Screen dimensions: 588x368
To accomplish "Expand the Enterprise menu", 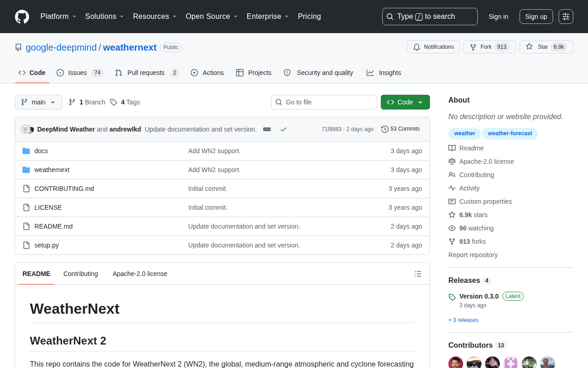I will [268, 17].
